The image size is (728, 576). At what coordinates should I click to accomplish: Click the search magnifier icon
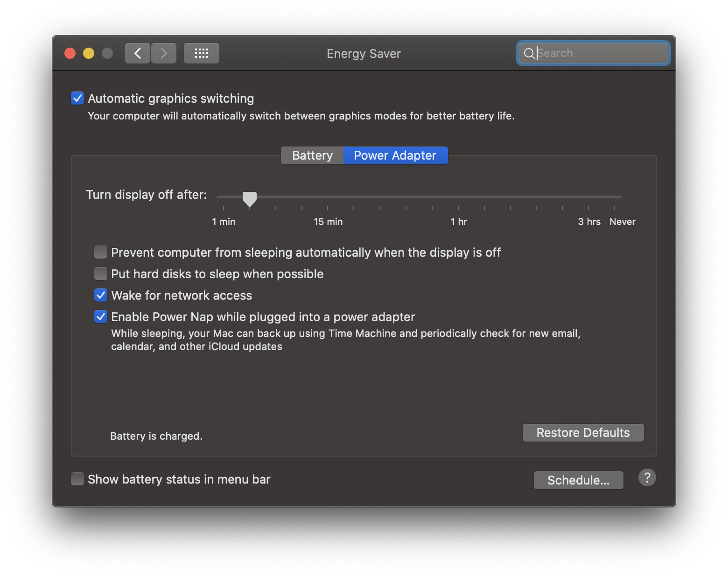529,53
